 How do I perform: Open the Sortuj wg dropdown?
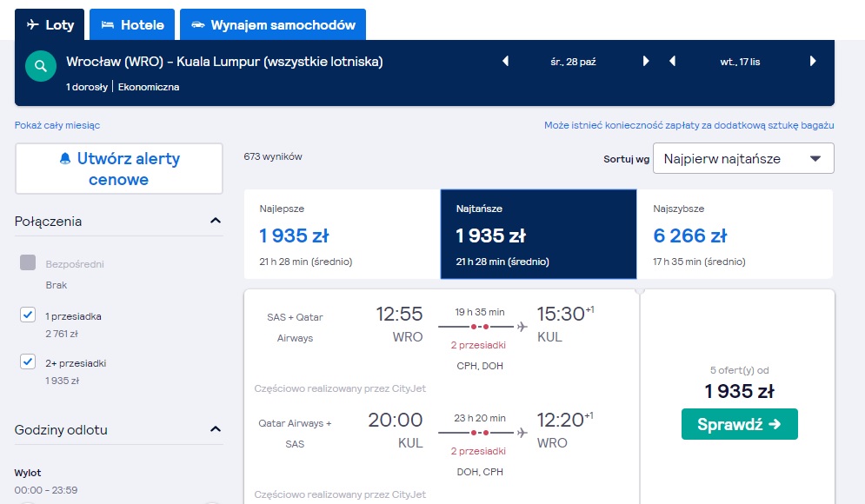pyautogui.click(x=743, y=159)
